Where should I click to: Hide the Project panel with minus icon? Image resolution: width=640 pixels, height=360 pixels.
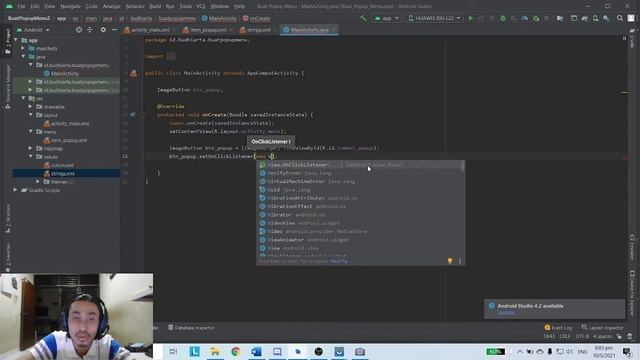pyautogui.click(x=114, y=30)
